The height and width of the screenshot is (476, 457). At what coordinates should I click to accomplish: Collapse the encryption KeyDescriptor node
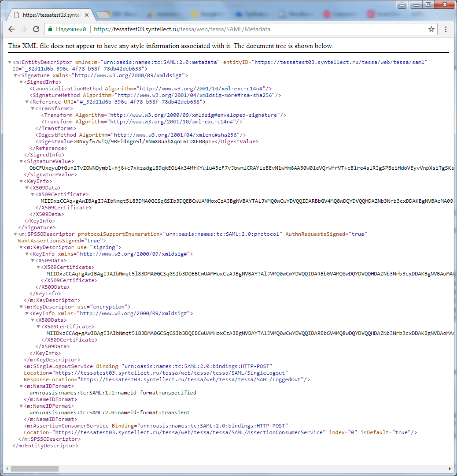[x=21, y=307]
